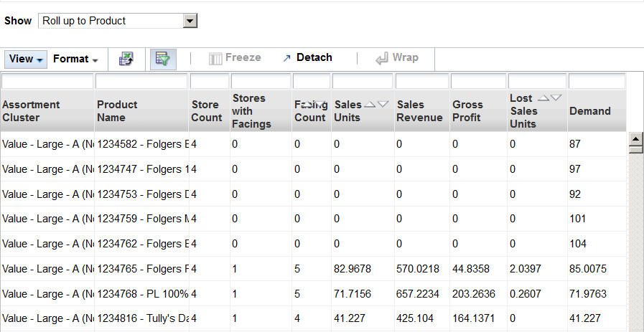Open the Format menu

pos(75,59)
